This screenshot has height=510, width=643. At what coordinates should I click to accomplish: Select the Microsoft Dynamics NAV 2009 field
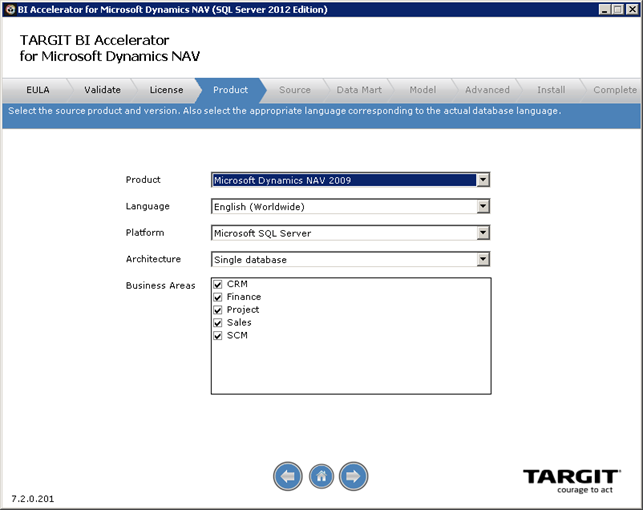coord(351,180)
